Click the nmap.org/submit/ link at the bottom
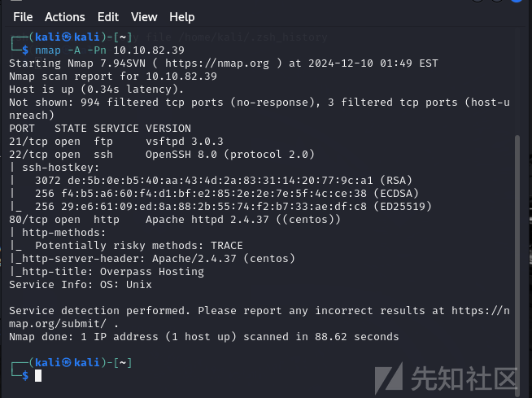 click(58, 324)
